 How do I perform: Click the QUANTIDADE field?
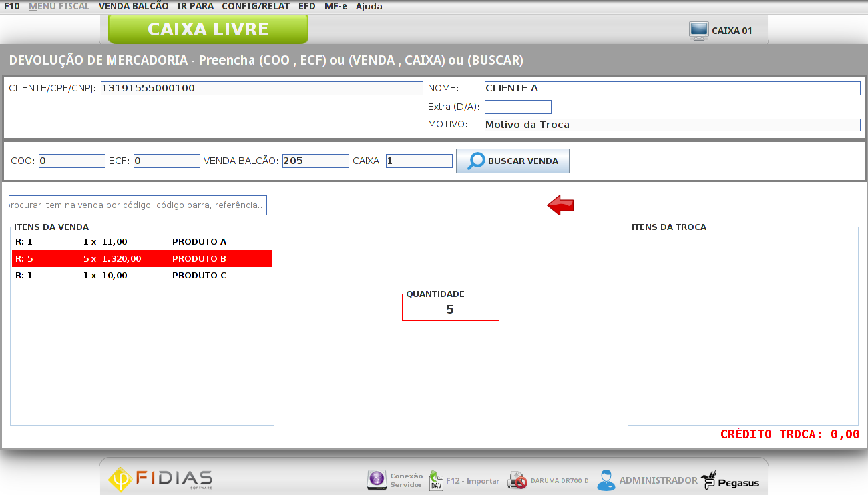click(450, 310)
